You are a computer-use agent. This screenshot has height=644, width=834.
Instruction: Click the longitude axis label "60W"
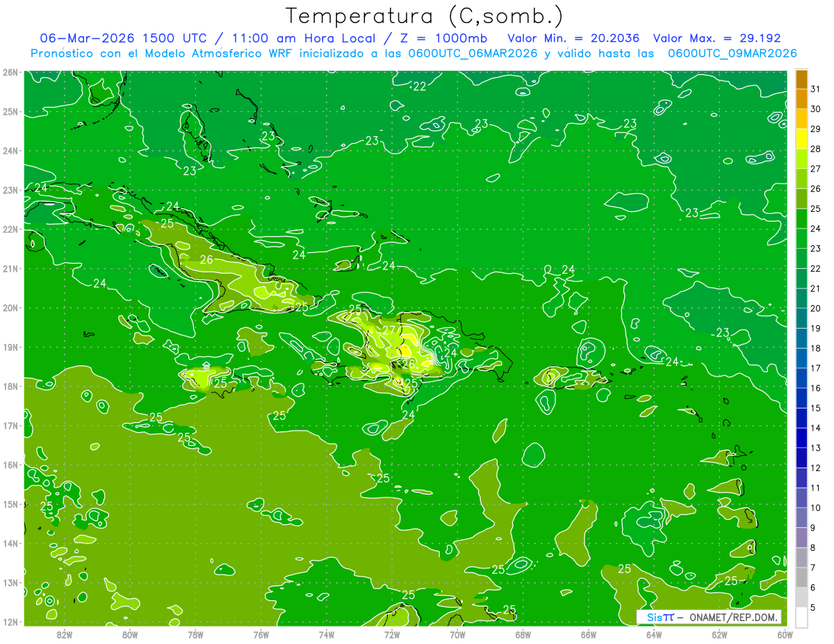[x=785, y=634]
